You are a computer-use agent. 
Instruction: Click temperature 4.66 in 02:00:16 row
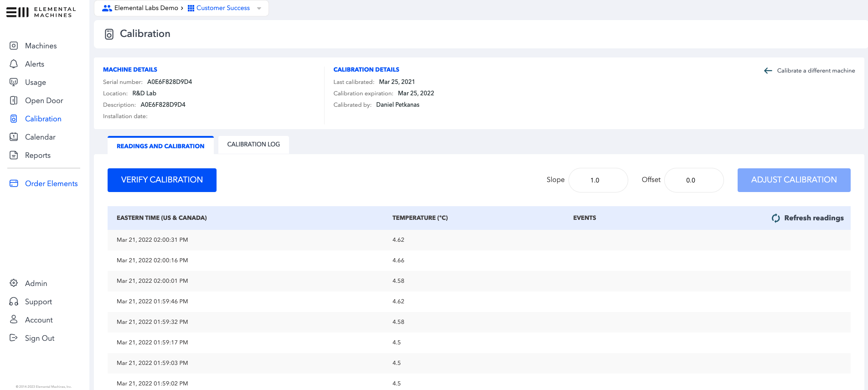pyautogui.click(x=398, y=260)
